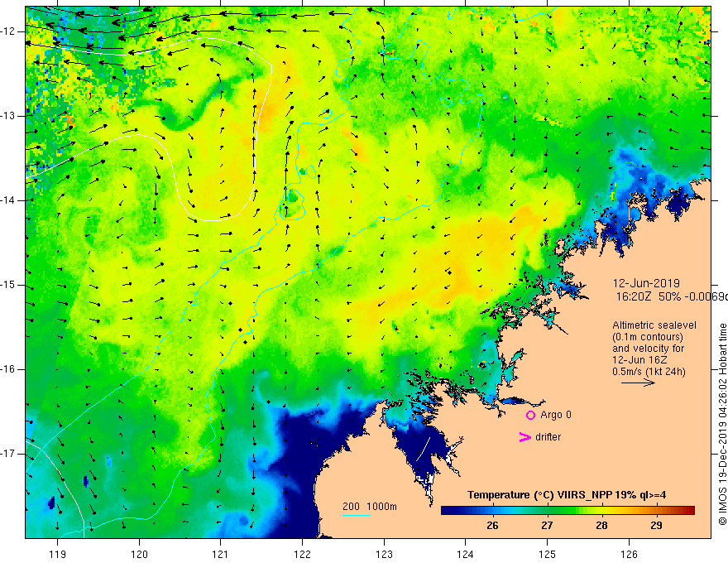Click the temperature color bar scale
The width and height of the screenshot is (728, 563).
tap(568, 511)
